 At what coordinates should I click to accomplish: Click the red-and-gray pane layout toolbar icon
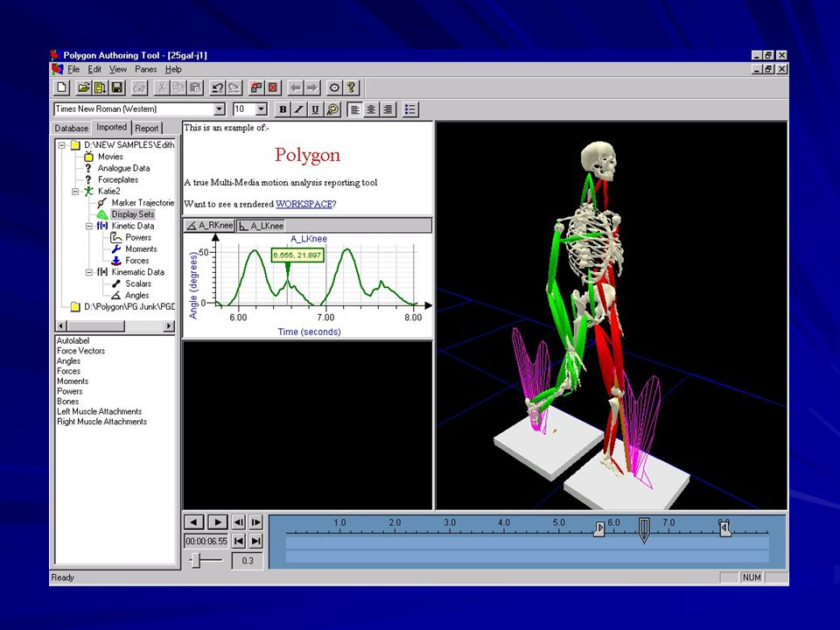tap(256, 87)
